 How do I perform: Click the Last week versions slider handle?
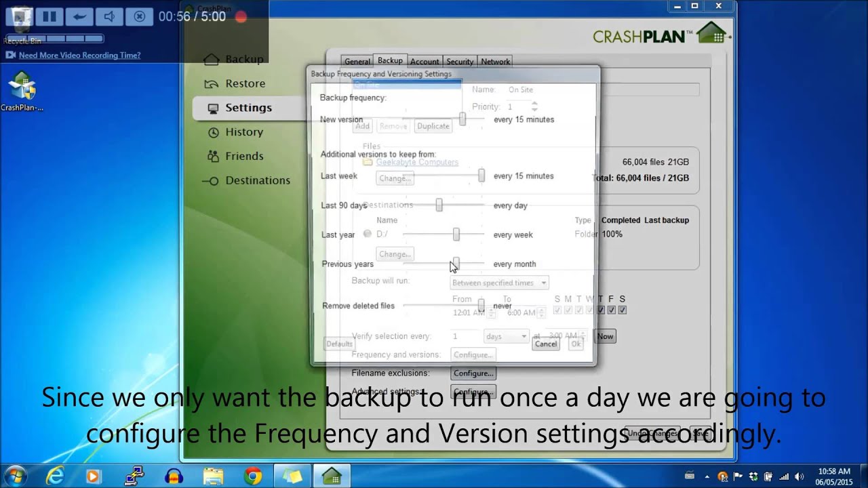tap(481, 176)
